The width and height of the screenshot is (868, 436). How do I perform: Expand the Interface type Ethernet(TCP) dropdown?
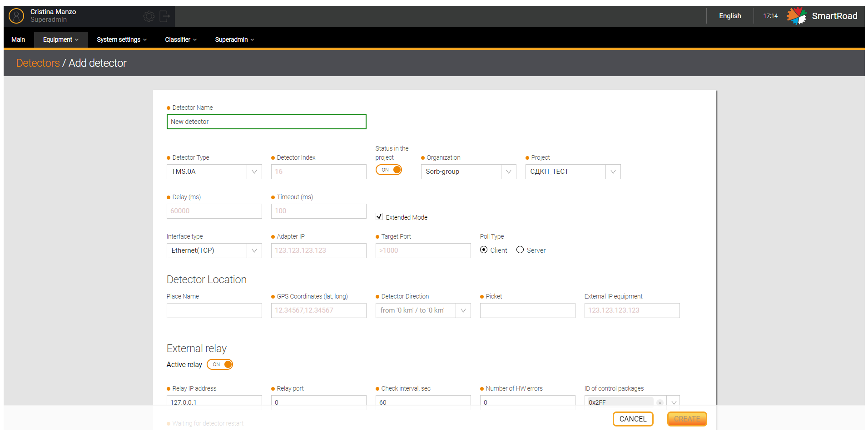pyautogui.click(x=214, y=250)
